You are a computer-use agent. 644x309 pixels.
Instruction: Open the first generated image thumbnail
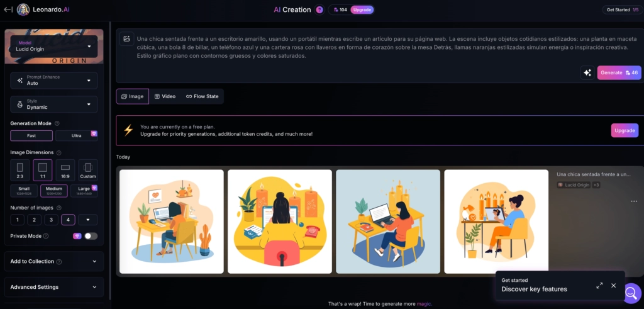point(171,221)
